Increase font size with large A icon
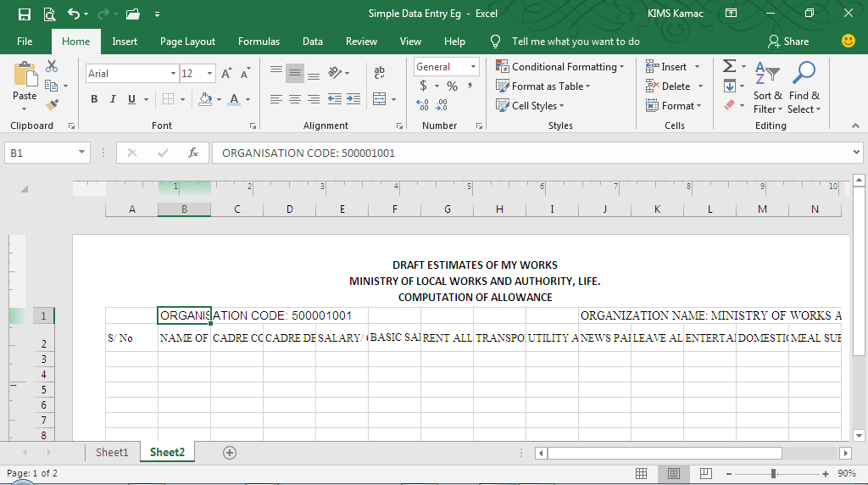The width and height of the screenshot is (868, 485). pos(225,74)
